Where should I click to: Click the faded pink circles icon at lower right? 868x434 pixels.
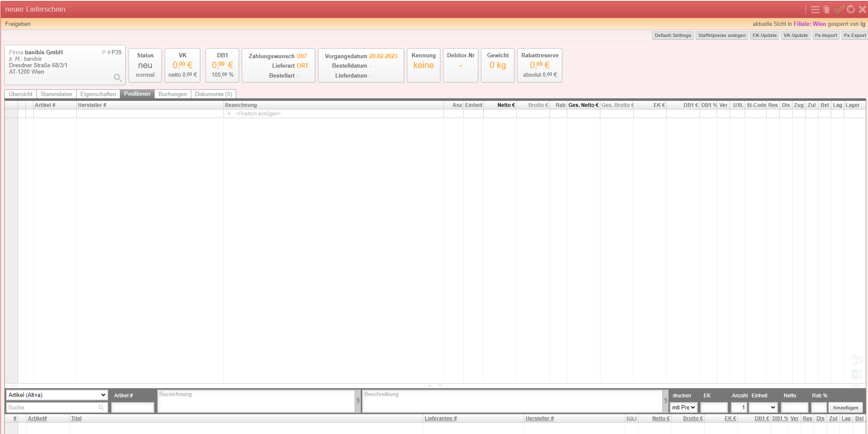point(857,359)
